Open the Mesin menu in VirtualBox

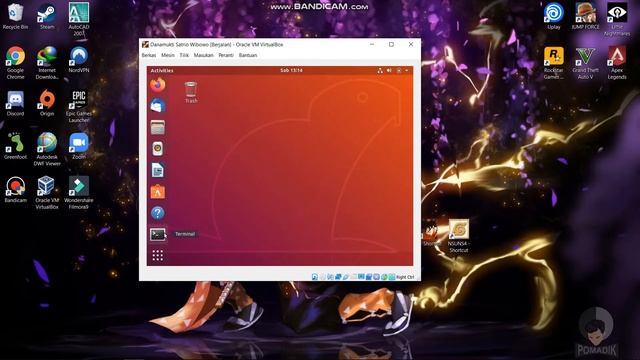coord(168,55)
